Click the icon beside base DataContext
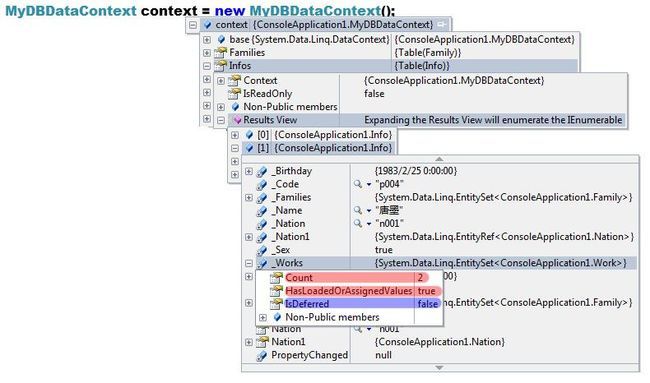The width and height of the screenshot is (650, 383). (x=221, y=40)
